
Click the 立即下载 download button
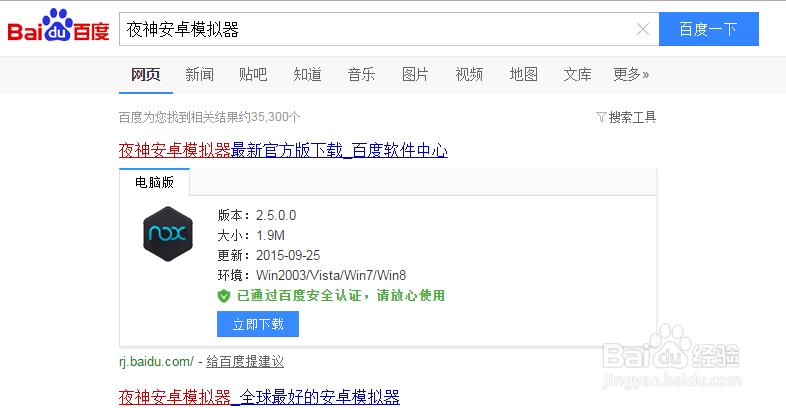coord(258,324)
